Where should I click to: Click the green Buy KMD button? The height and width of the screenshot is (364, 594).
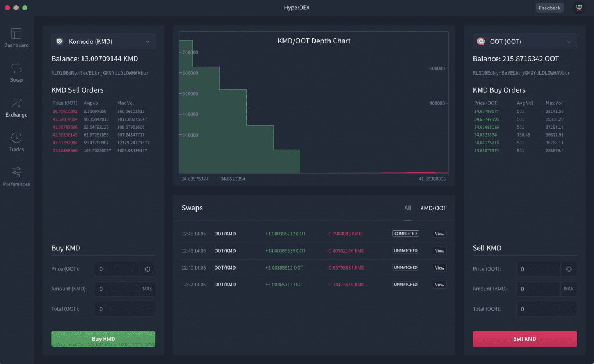click(x=103, y=338)
